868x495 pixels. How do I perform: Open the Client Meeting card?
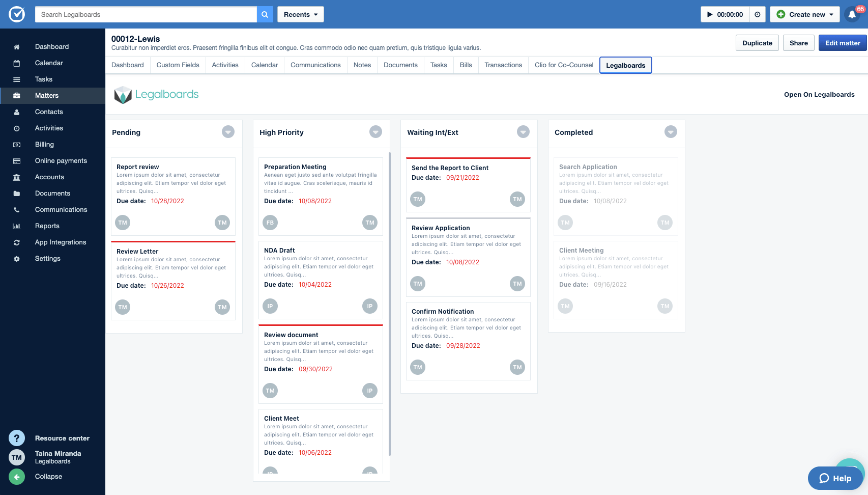pyautogui.click(x=616, y=280)
